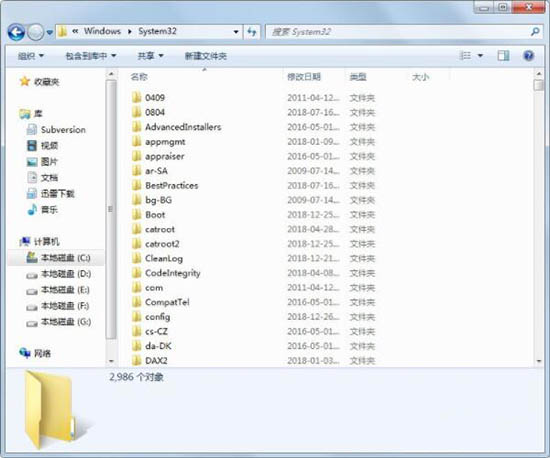Open the 共享 menu
This screenshot has height=458, width=550.
pyautogui.click(x=150, y=56)
